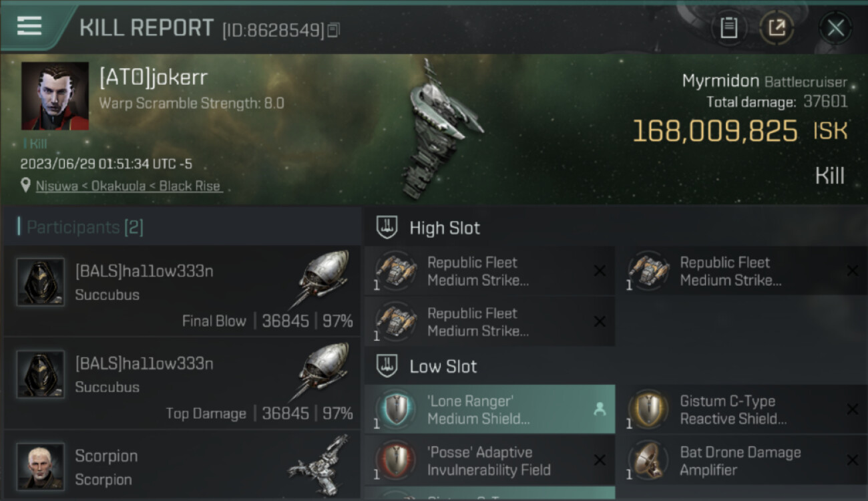Image resolution: width=868 pixels, height=501 pixels.
Task: Click the person icon on the 'Lone Ranger' module
Action: (x=599, y=409)
